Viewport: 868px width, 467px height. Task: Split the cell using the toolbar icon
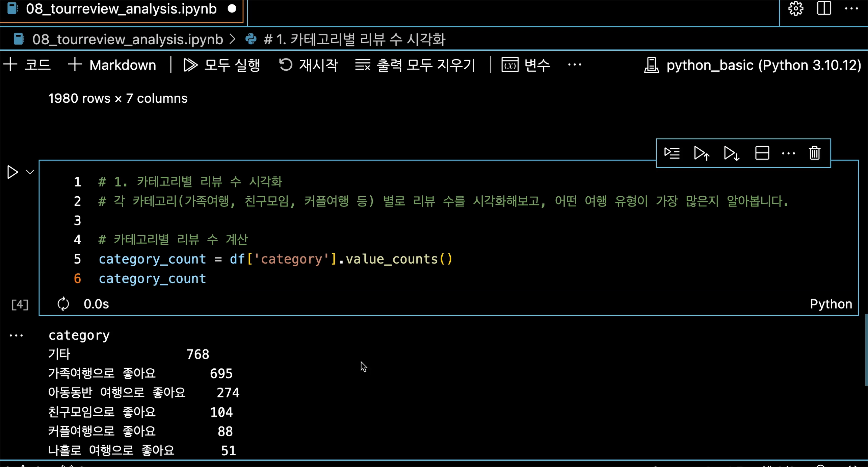[762, 153]
